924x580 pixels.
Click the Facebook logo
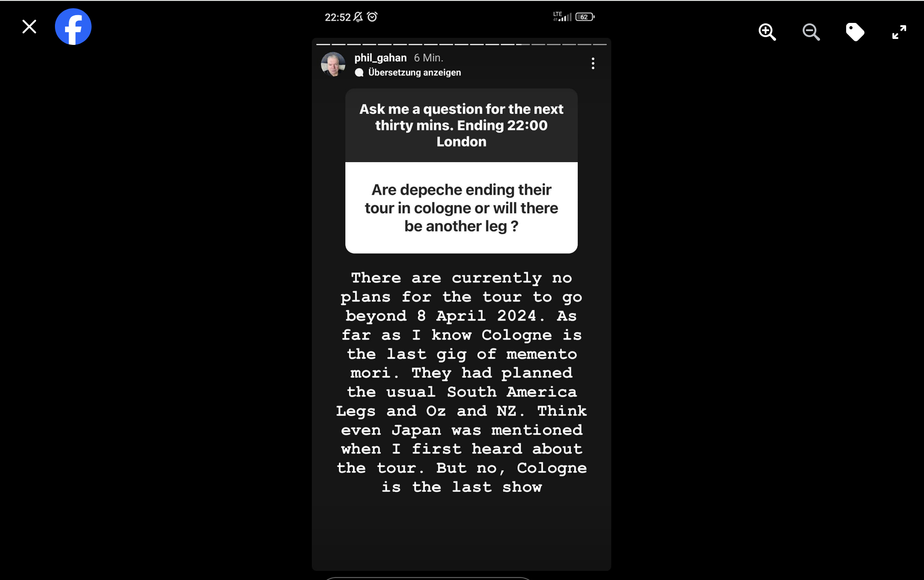(73, 27)
